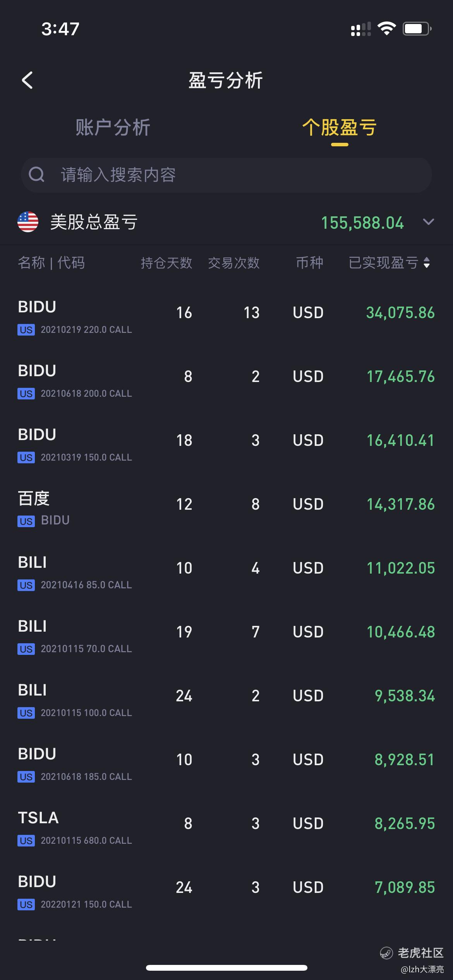
Task: Tap the 155,588.04 total profit value
Action: point(362,223)
